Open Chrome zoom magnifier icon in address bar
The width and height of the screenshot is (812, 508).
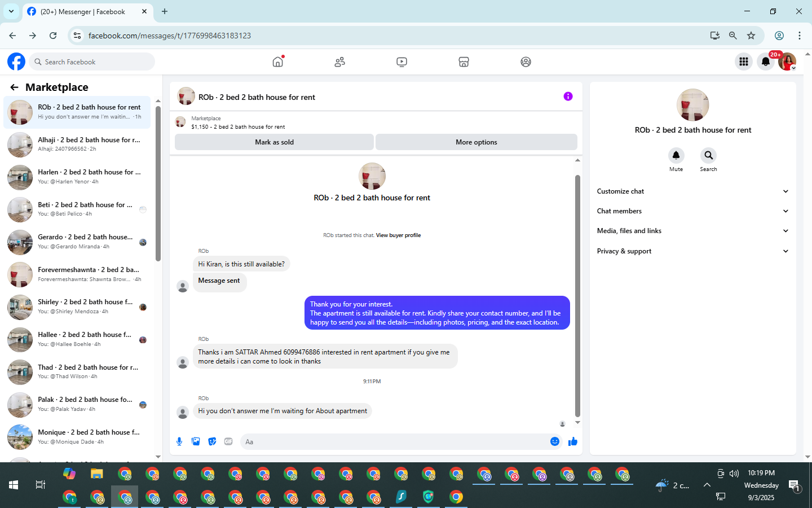[x=733, y=36]
